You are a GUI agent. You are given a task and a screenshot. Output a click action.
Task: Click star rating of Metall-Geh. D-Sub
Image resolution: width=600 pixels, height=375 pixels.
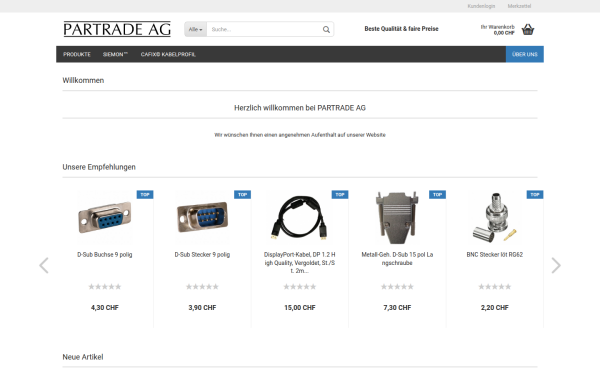(397, 287)
